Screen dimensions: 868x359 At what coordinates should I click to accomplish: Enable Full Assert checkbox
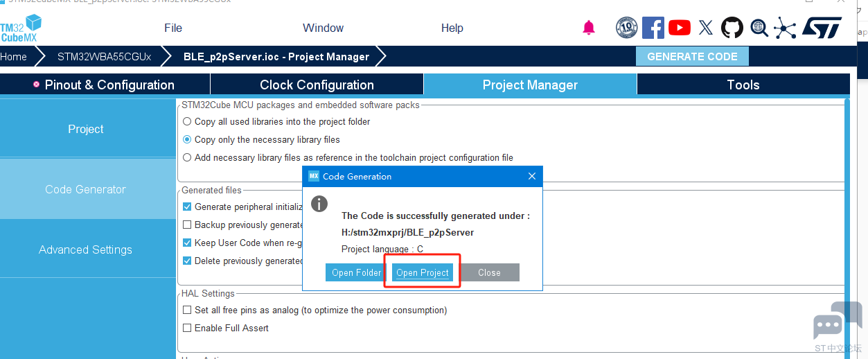(x=187, y=328)
